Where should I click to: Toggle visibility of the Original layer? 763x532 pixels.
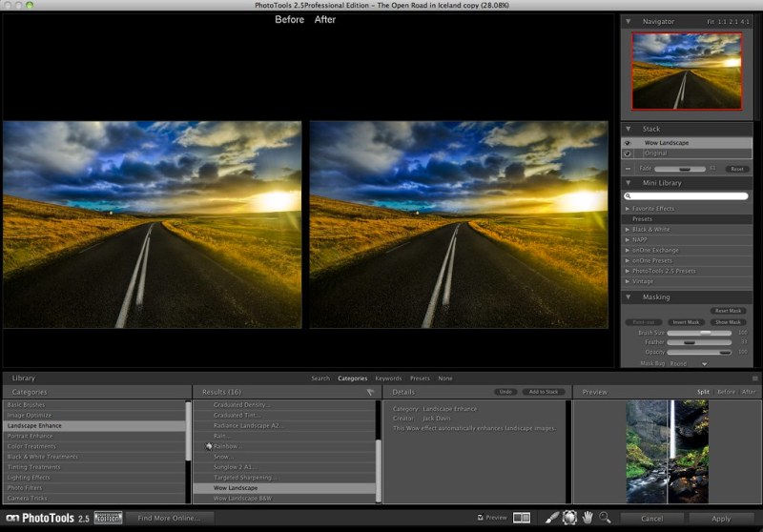coord(628,153)
